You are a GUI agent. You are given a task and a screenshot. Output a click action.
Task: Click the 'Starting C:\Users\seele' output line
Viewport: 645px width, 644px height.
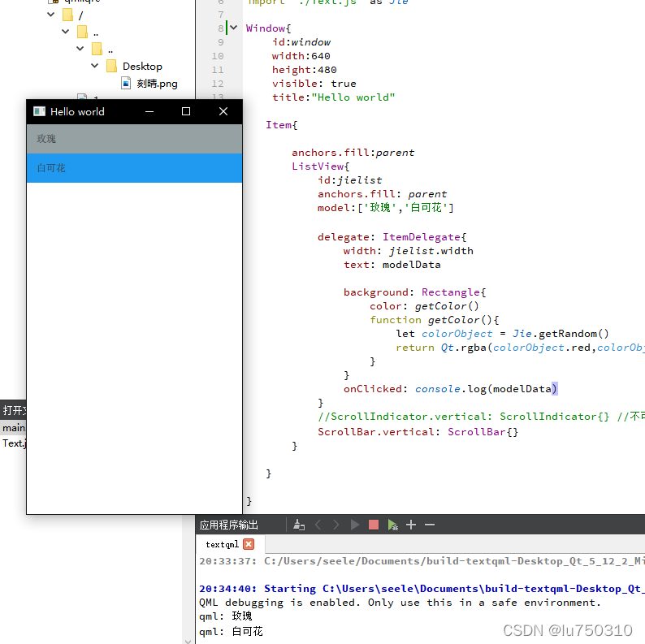[422, 589]
